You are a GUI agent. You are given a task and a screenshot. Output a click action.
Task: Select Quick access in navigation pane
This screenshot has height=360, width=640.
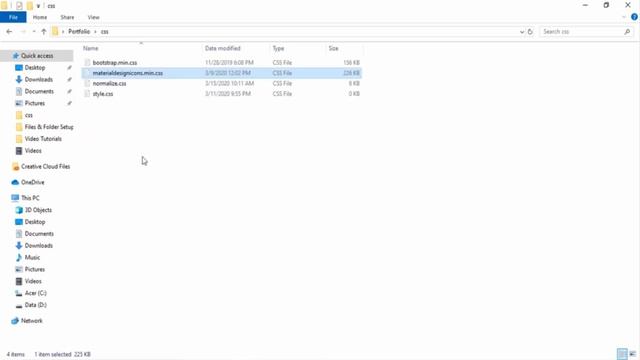[37, 56]
